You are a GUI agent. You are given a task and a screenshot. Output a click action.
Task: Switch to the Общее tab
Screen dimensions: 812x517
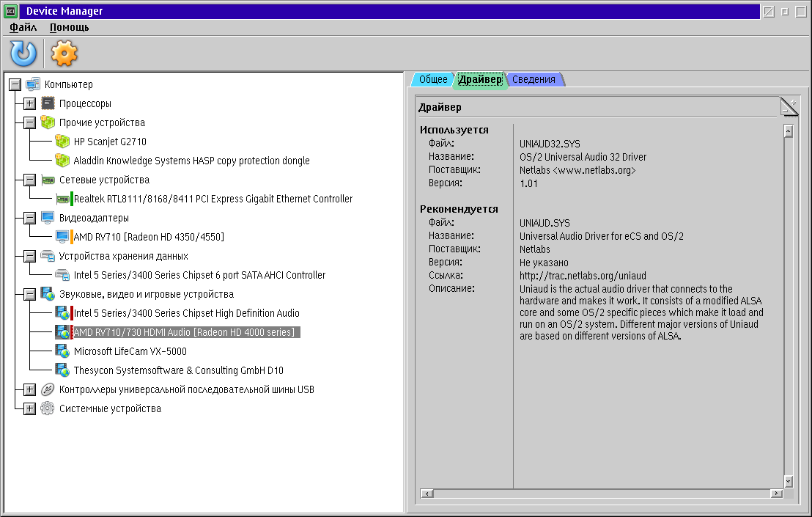pyautogui.click(x=433, y=79)
